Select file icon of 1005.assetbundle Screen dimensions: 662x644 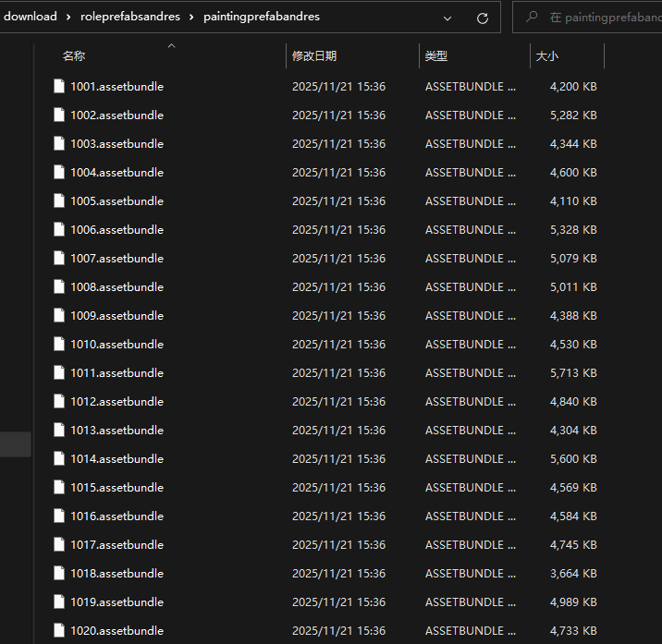coord(59,200)
